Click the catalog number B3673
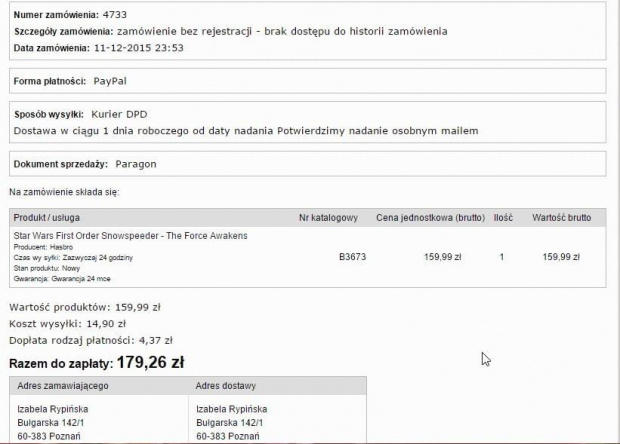Viewport: 620px width, 444px height. [x=352, y=257]
